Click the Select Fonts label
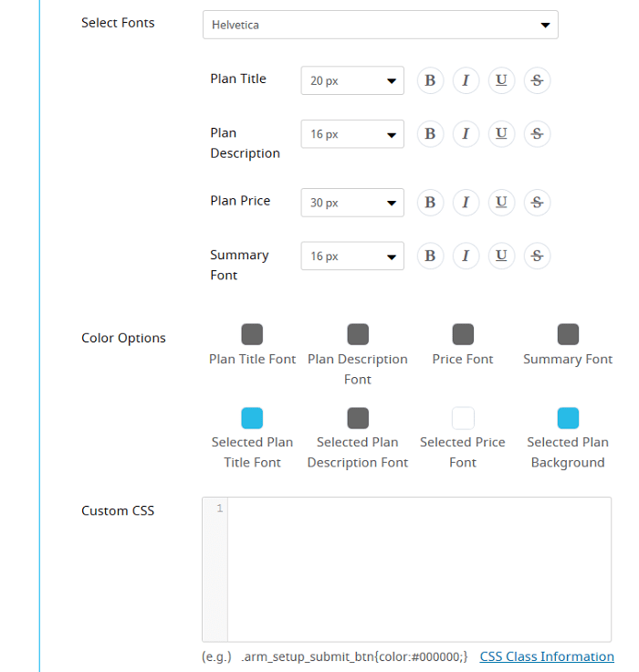 coord(118,23)
